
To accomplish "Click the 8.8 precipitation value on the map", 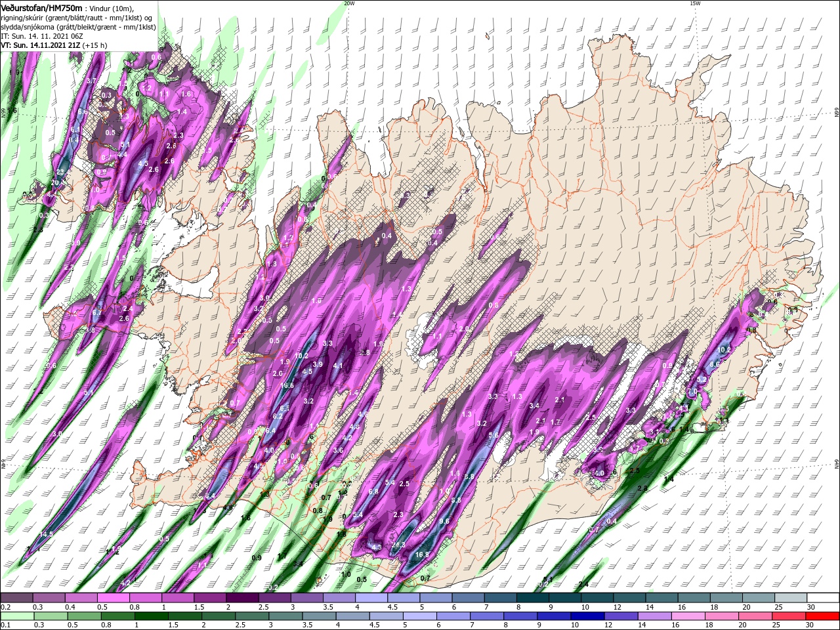I will click(x=457, y=500).
